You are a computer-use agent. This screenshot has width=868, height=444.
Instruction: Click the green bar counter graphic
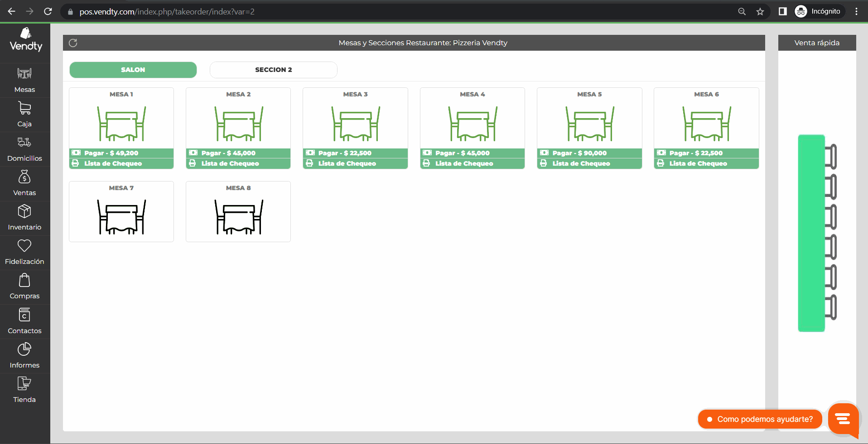pyautogui.click(x=817, y=233)
